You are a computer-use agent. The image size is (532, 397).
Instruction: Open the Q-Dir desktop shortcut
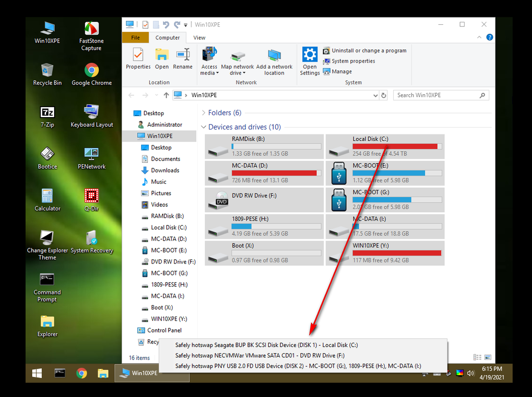[x=92, y=200]
